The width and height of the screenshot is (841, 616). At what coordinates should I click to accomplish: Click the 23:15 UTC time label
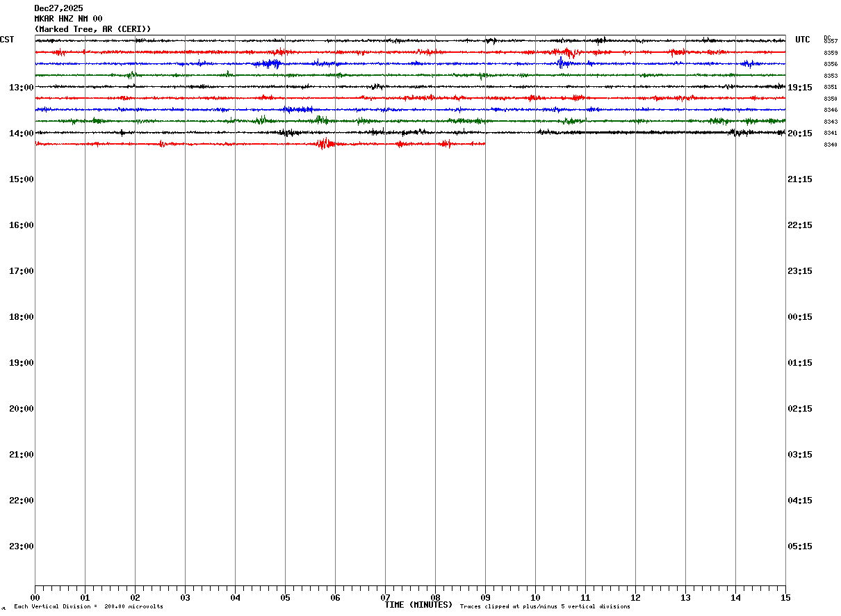click(800, 271)
